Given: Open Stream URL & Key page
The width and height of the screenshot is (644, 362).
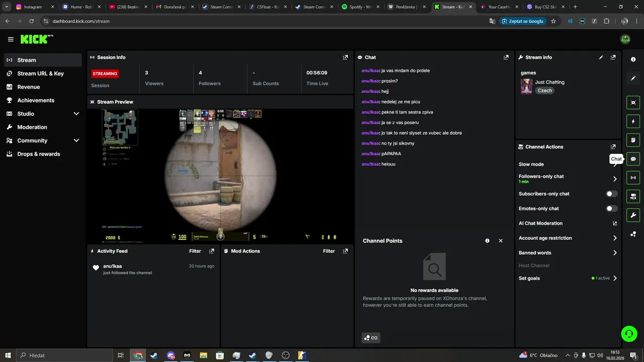Looking at the screenshot, I should point(43,73).
